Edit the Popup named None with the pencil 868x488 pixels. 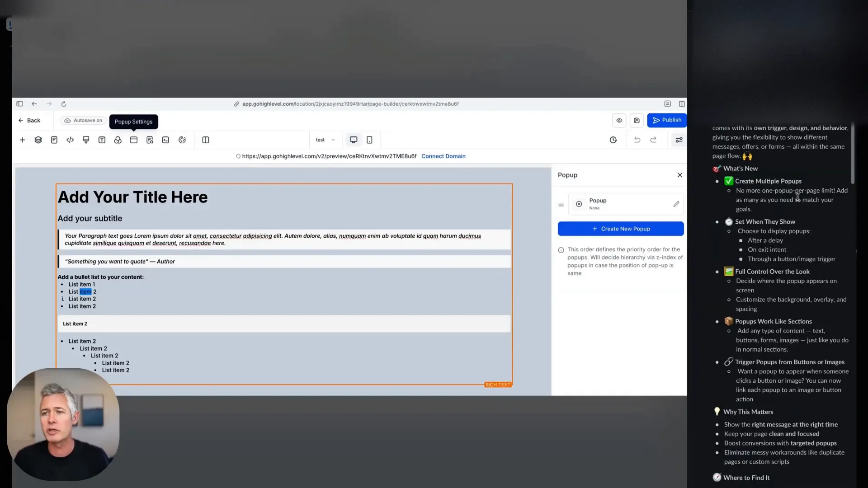tap(676, 204)
